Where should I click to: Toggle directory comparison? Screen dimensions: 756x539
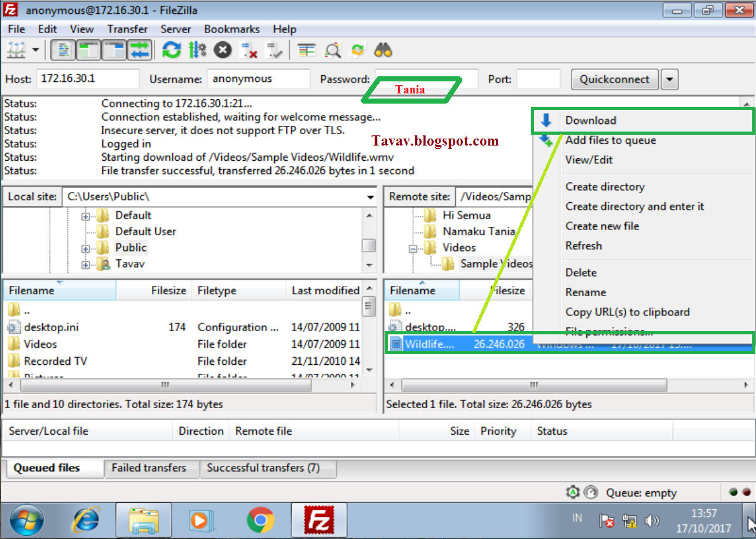coord(332,50)
